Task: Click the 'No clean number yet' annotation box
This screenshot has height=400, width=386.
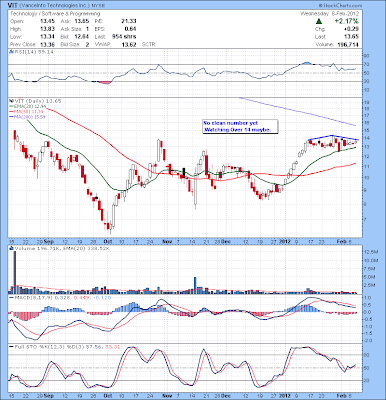Action: point(240,127)
